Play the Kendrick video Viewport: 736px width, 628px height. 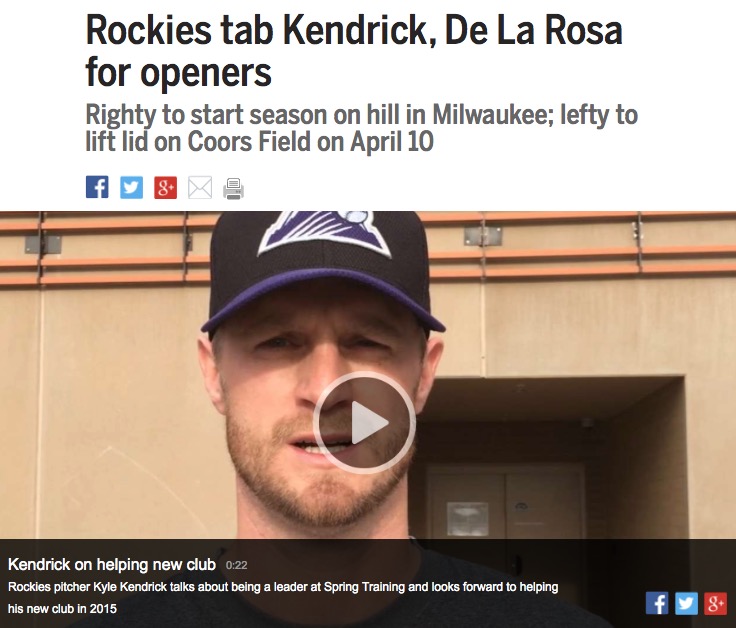(364, 422)
